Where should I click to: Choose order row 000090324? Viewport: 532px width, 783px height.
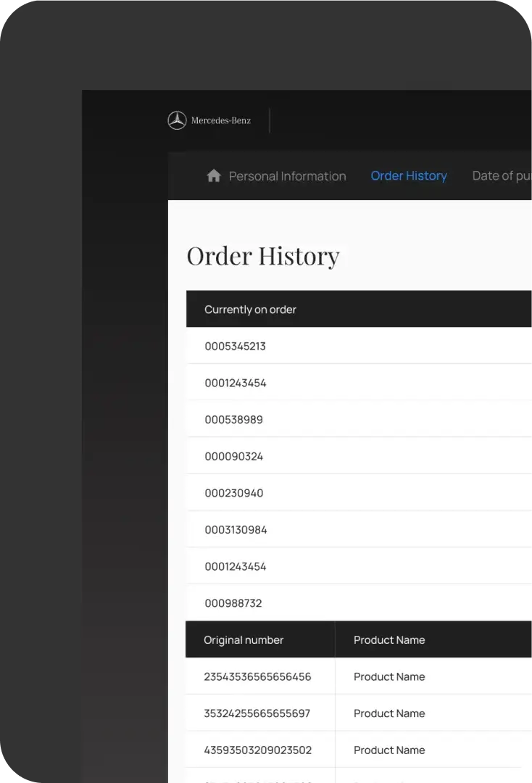pos(233,457)
